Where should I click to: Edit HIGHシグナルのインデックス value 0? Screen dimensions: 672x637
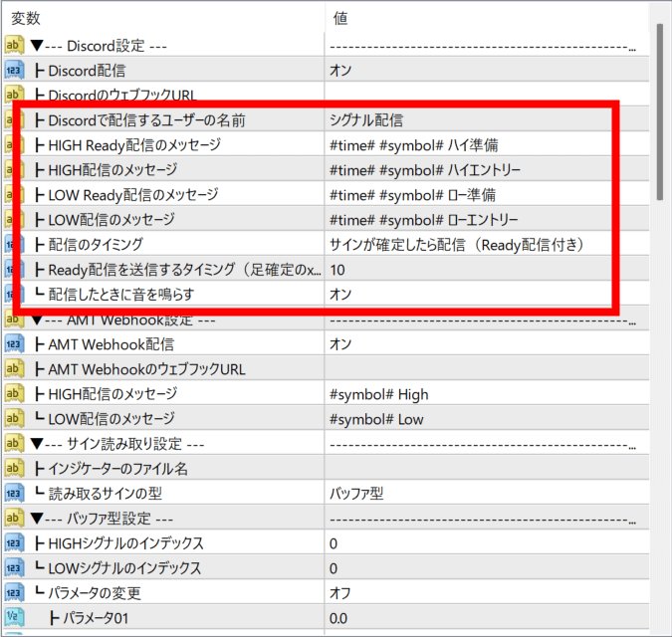[333, 543]
